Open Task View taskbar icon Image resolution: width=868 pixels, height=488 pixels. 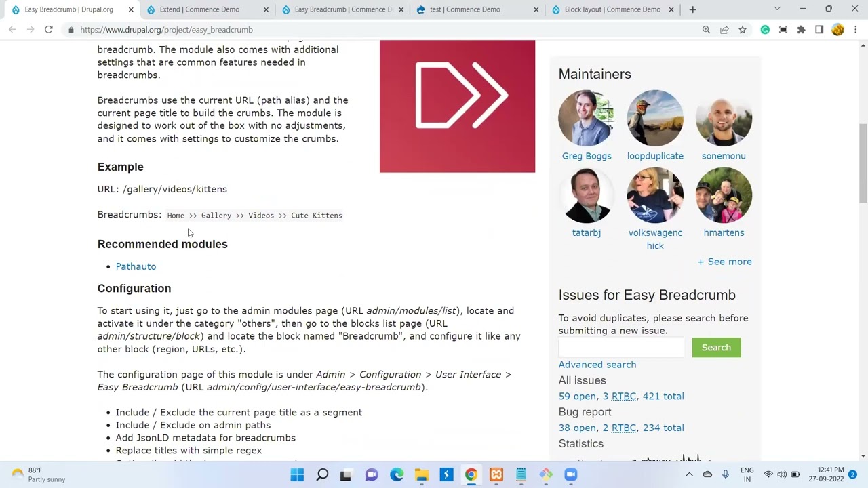coord(346,474)
